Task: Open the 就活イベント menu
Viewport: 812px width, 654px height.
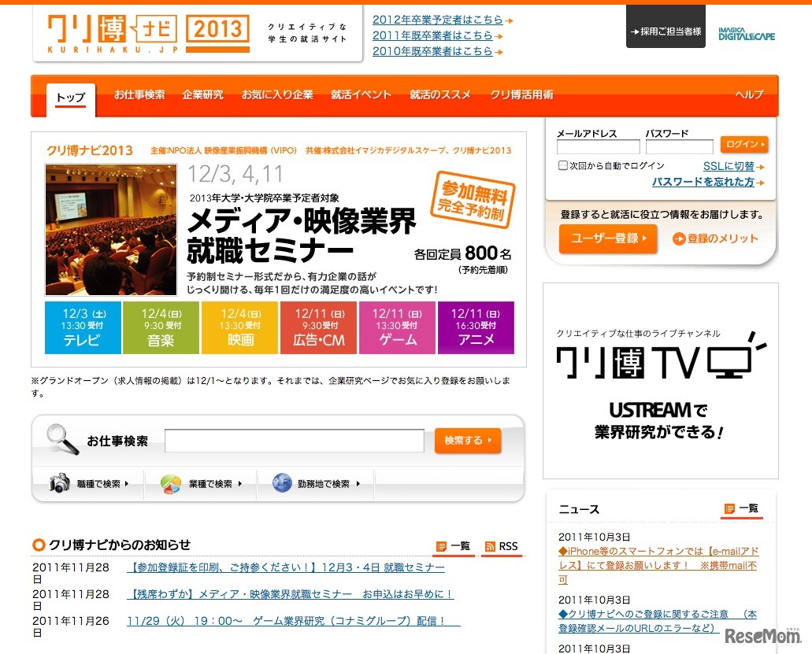Action: coord(361,94)
